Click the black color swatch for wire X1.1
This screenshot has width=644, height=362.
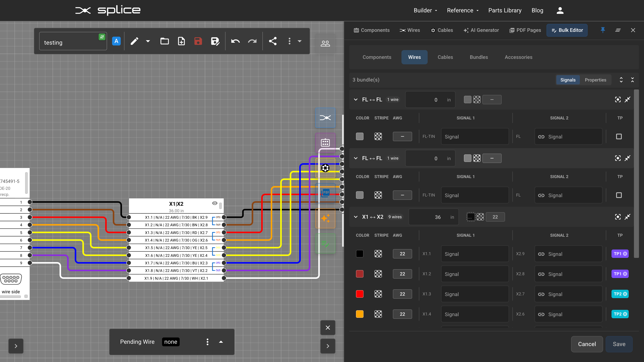(360, 253)
